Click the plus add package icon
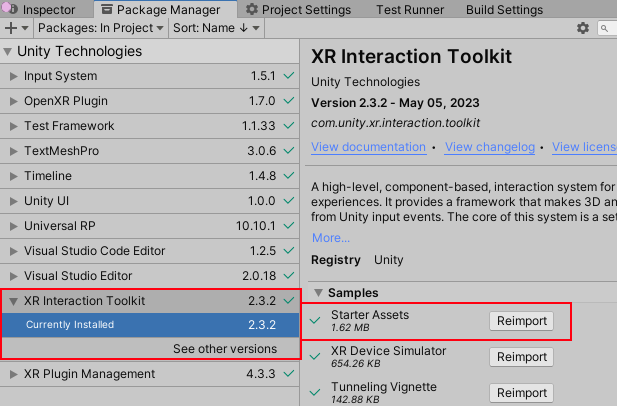Image resolution: width=617 pixels, height=406 pixels. (11, 29)
